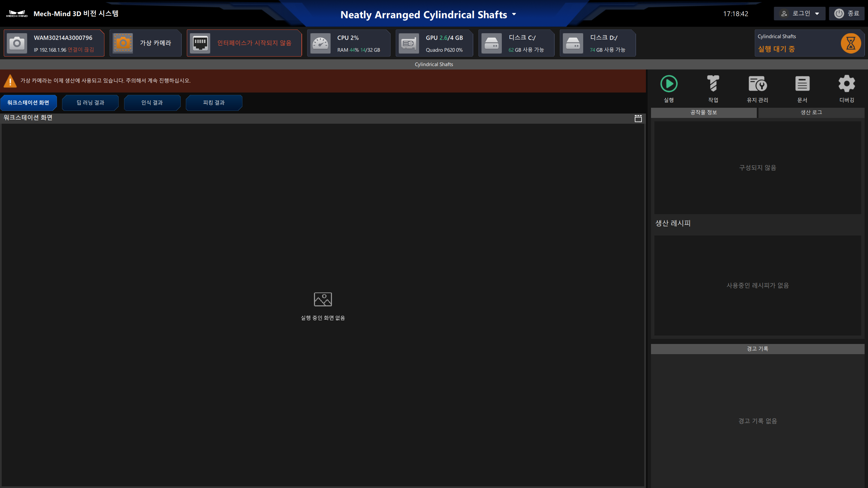The width and height of the screenshot is (868, 488).
Task: Click the user icon beside 로그인
Action: pyautogui.click(x=784, y=14)
